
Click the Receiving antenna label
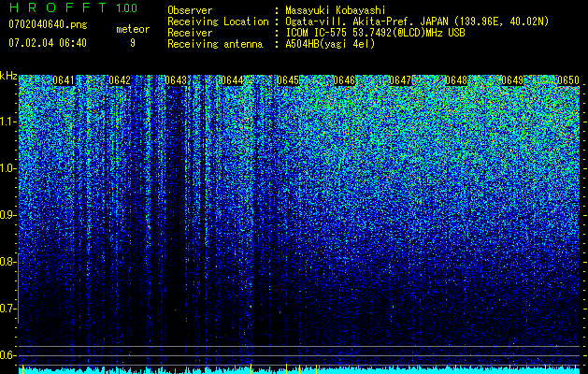pos(215,44)
